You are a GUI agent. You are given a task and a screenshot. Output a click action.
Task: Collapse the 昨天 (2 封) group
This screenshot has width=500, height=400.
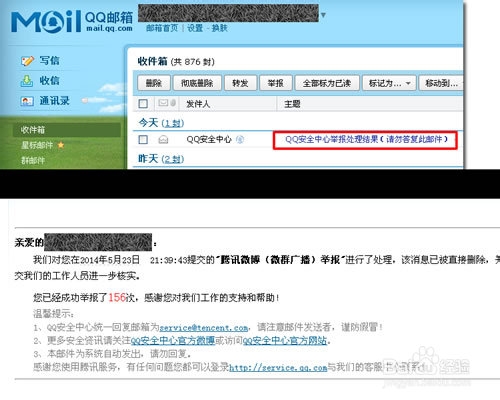[161, 159]
